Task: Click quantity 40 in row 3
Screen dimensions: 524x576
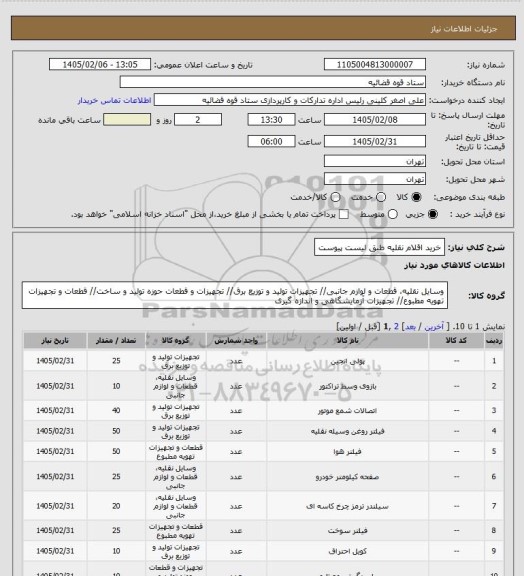Action: click(x=116, y=410)
